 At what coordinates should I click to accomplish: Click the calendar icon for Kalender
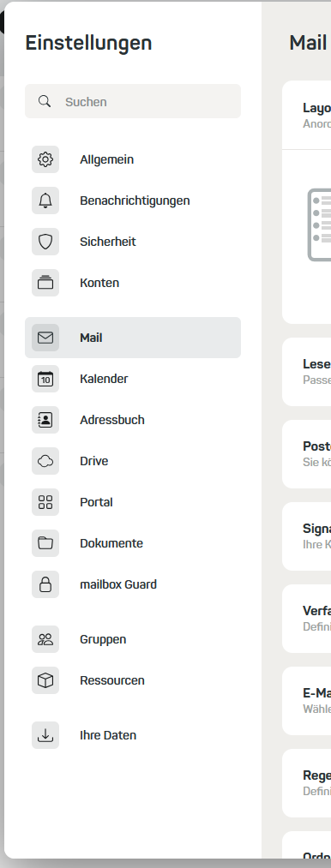(45, 379)
